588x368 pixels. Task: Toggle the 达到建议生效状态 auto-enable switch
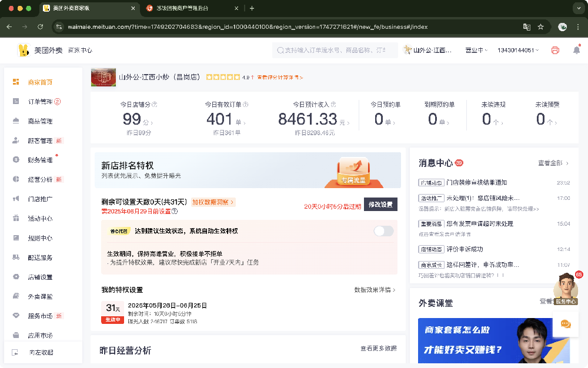pos(383,231)
